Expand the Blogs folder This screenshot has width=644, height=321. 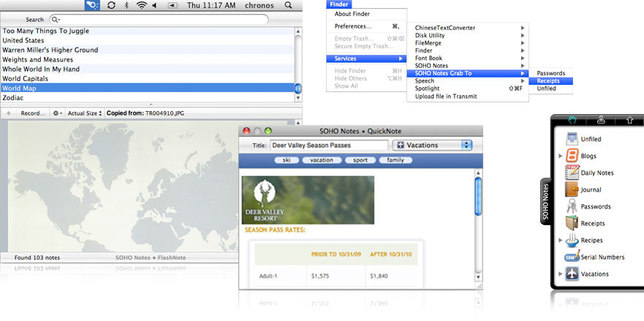pos(560,156)
